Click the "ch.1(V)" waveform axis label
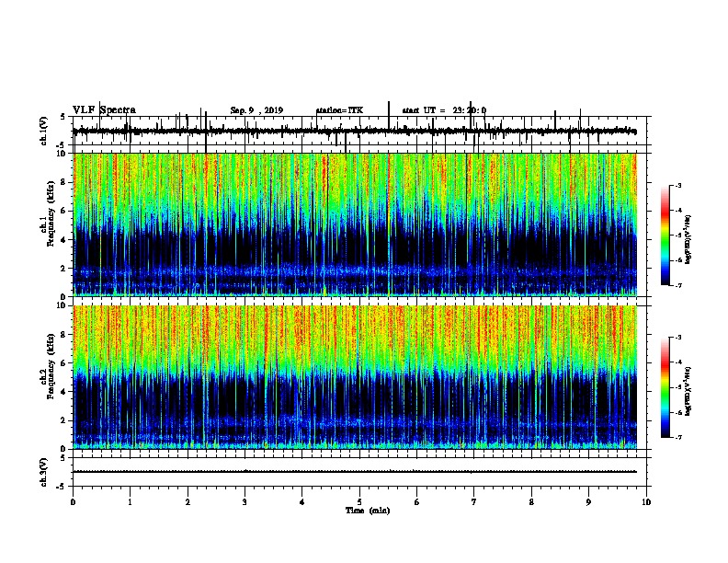Image resolution: width=728 pixels, height=563 pixels. point(44,131)
